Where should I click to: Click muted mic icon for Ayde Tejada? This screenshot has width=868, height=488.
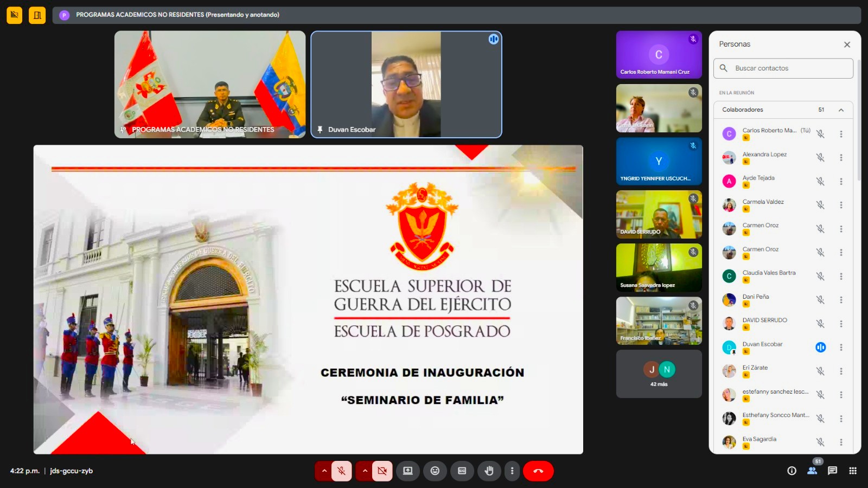pyautogui.click(x=820, y=181)
